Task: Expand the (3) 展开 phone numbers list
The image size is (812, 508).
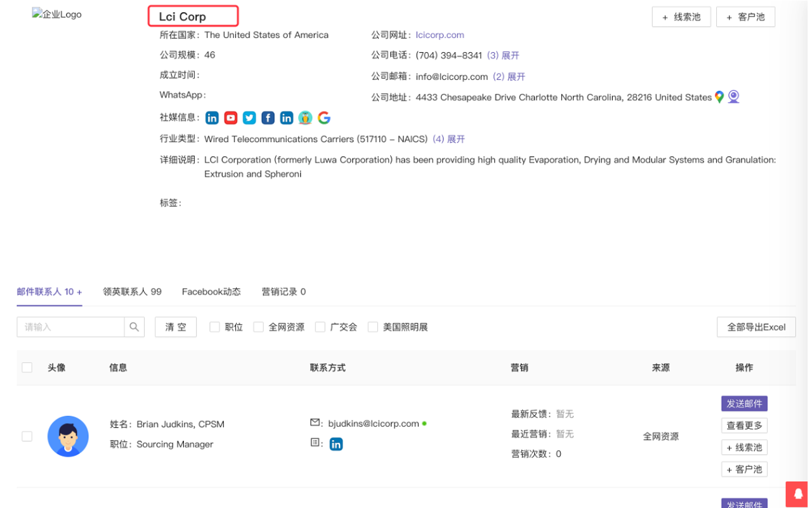Action: tap(505, 55)
